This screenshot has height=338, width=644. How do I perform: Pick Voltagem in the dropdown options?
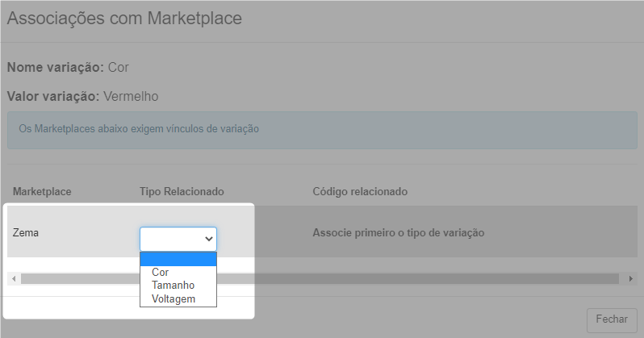[174, 298]
